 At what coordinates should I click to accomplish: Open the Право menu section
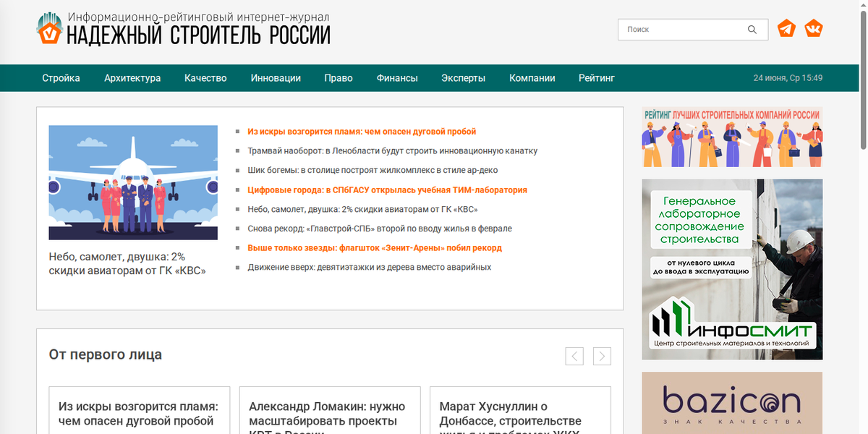[339, 78]
